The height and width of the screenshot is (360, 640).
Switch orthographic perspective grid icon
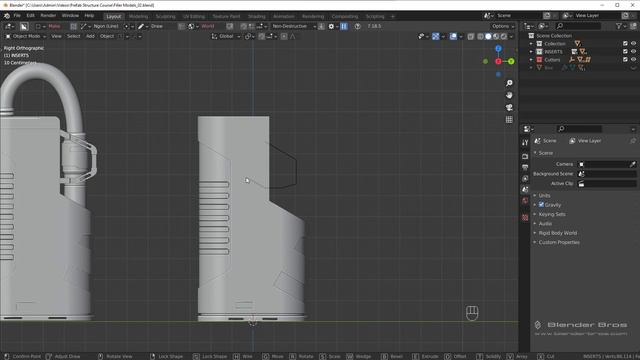[x=509, y=120]
